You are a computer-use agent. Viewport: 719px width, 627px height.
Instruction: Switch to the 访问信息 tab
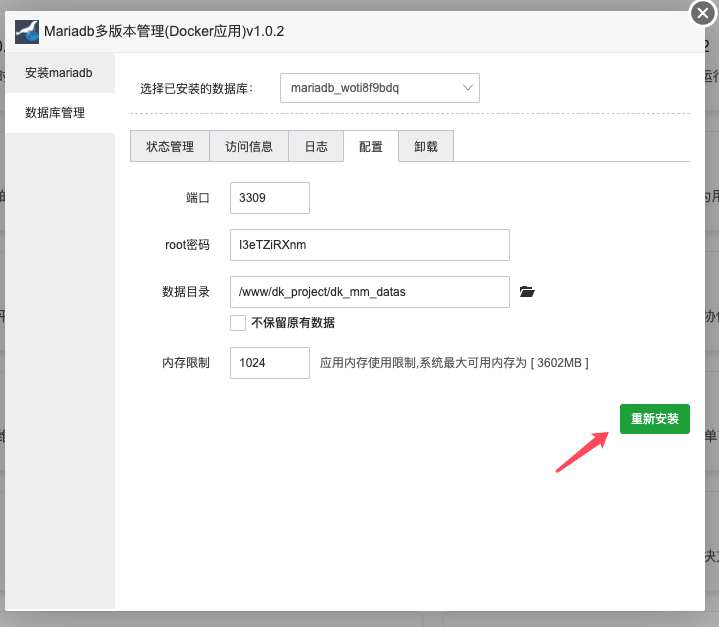pos(249,146)
